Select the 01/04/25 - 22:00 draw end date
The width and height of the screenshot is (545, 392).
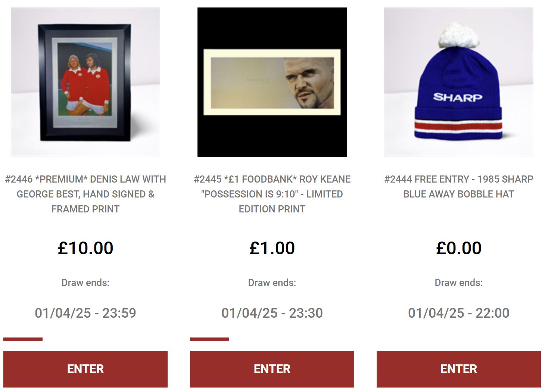pos(459,313)
